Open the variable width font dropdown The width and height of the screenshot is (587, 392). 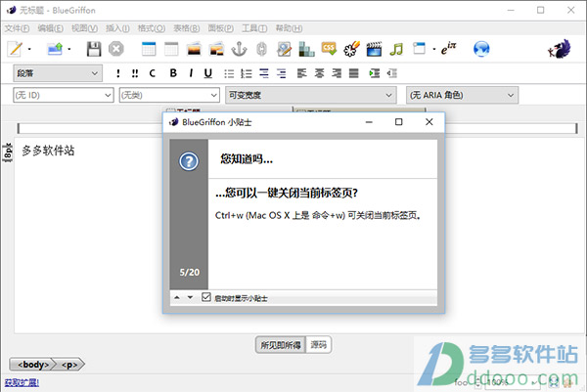coord(310,95)
